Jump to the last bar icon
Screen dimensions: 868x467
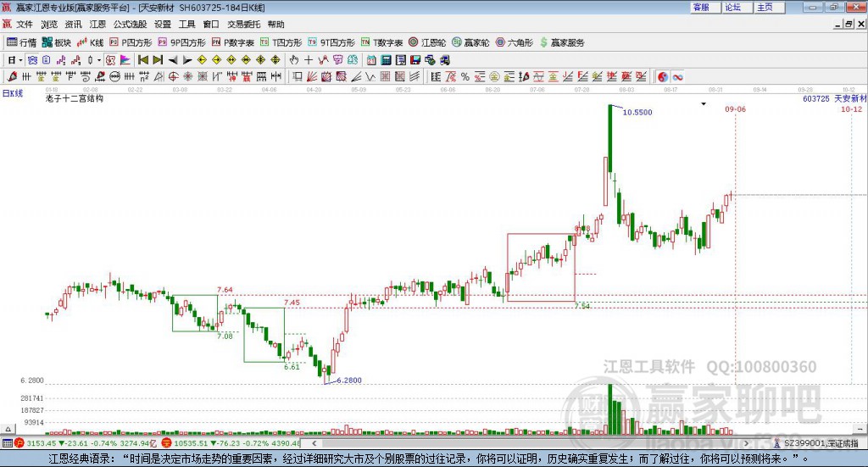(158, 60)
